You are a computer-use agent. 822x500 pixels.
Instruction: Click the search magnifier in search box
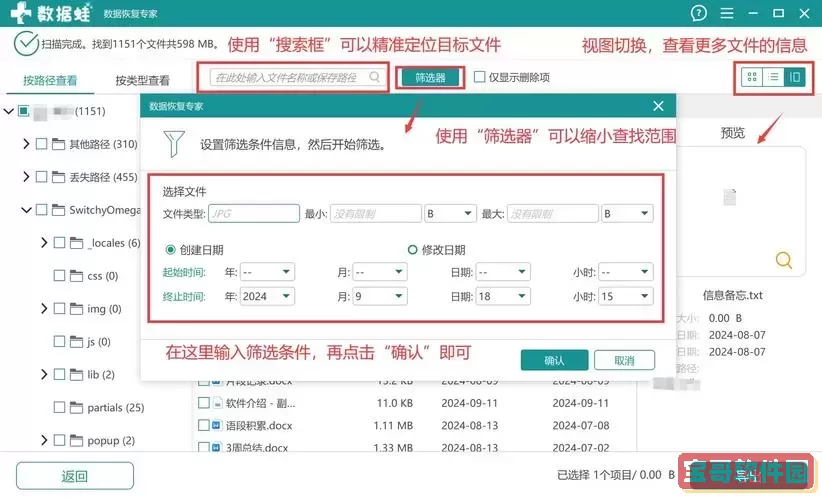point(374,77)
